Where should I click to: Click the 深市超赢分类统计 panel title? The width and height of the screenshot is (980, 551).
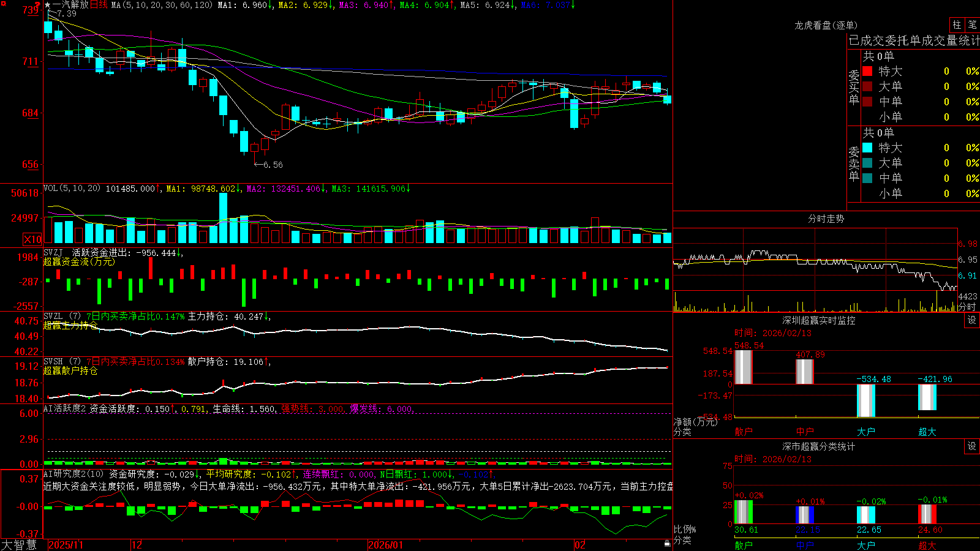819,446
